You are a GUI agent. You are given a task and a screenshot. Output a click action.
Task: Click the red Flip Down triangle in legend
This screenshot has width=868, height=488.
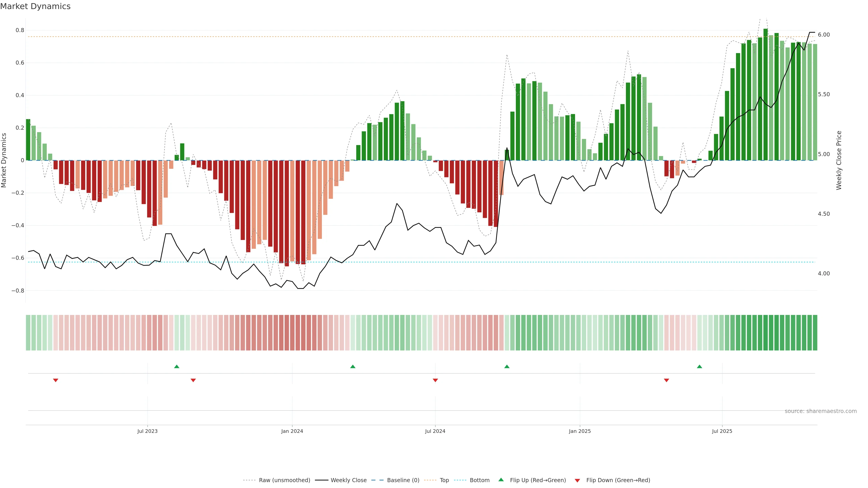pos(577,481)
